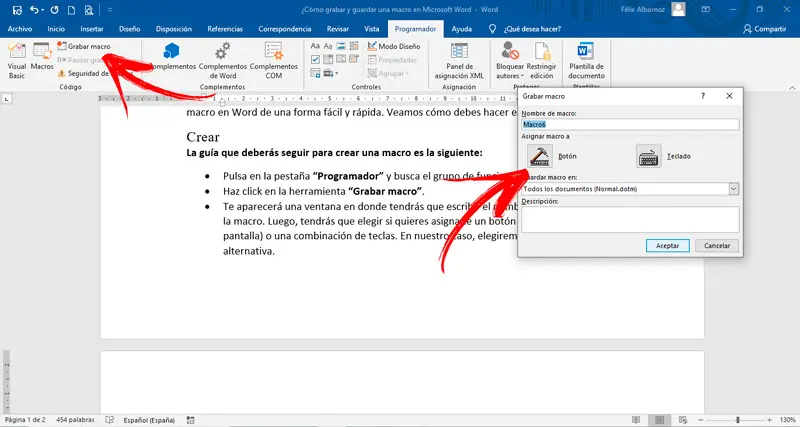Image resolution: width=800 pixels, height=427 pixels.
Task: Open Plantilla de documento
Action: click(586, 60)
